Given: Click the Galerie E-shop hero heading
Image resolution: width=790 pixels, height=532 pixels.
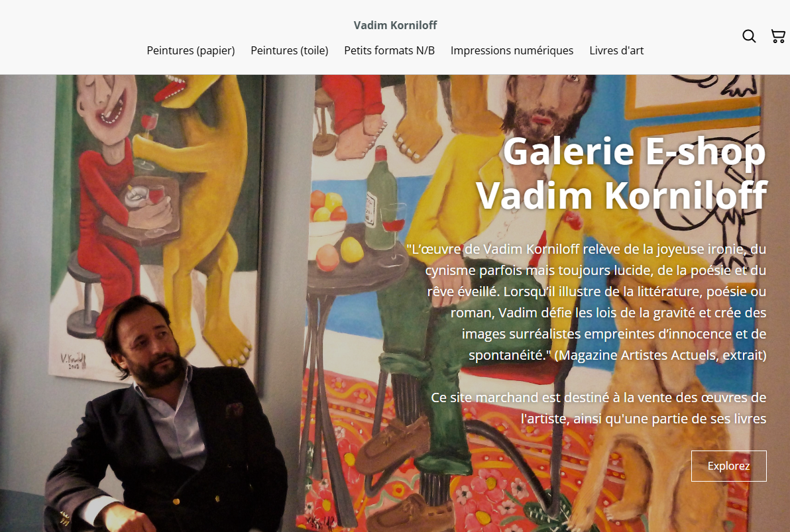Looking at the screenshot, I should (622, 173).
